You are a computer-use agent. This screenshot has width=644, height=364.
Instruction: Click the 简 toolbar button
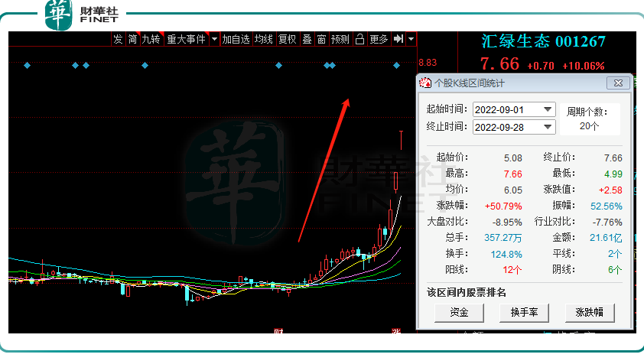132,39
